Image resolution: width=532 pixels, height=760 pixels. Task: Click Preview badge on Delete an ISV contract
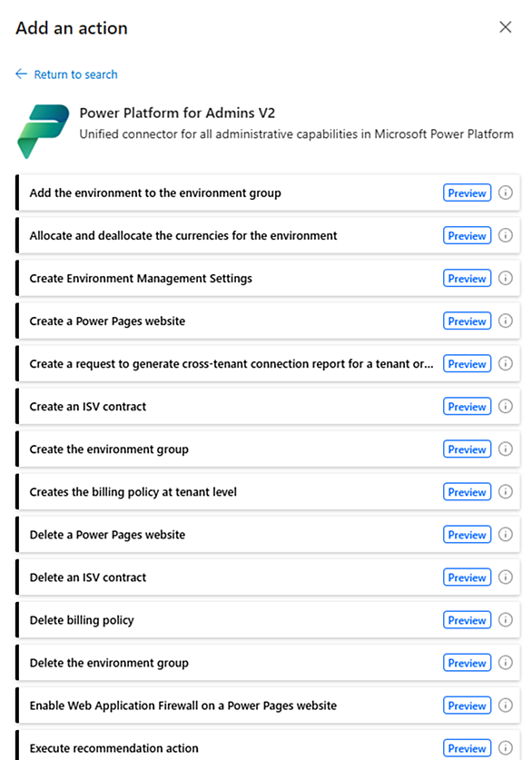[467, 577]
